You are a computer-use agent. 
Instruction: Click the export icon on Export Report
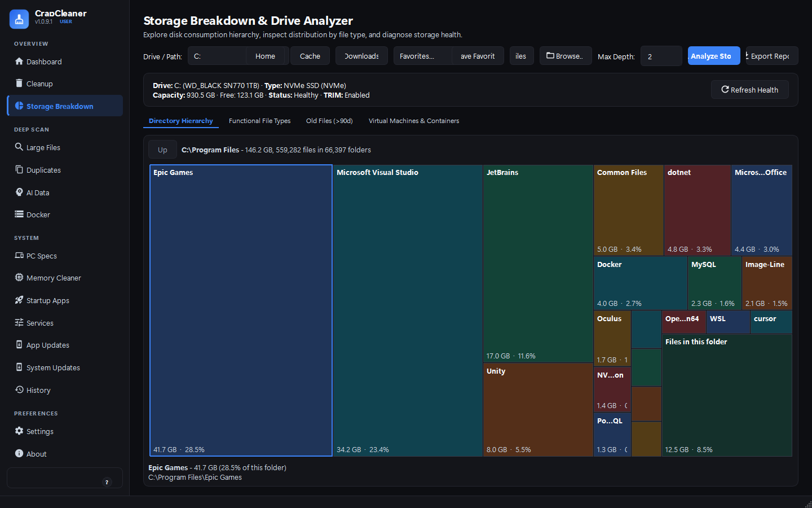[x=747, y=56]
